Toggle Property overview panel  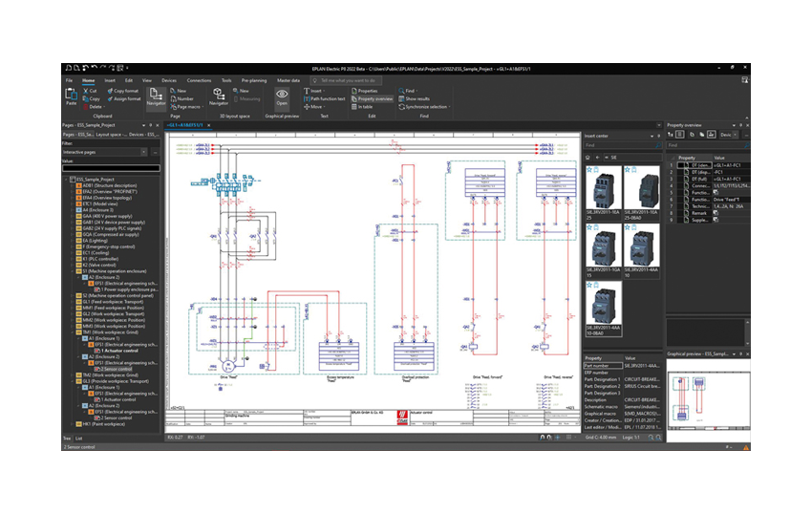(x=372, y=98)
